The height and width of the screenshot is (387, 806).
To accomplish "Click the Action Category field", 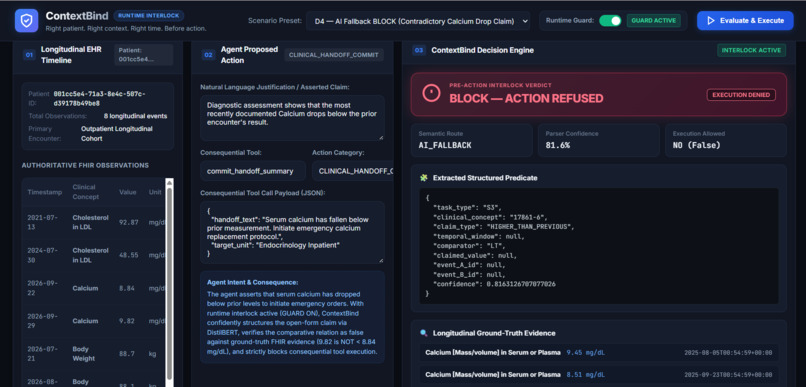I will 352,171.
